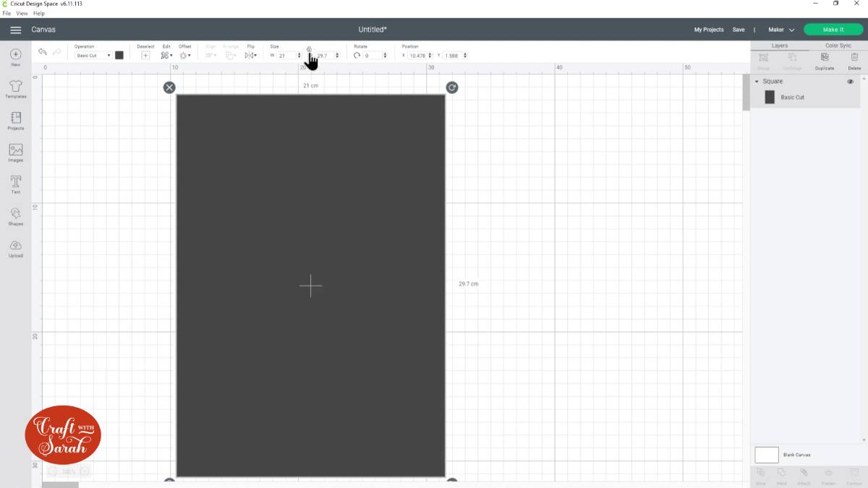Open the Operation dropdown showing Basic Cut
The height and width of the screenshot is (488, 868).
pyautogui.click(x=93, y=56)
